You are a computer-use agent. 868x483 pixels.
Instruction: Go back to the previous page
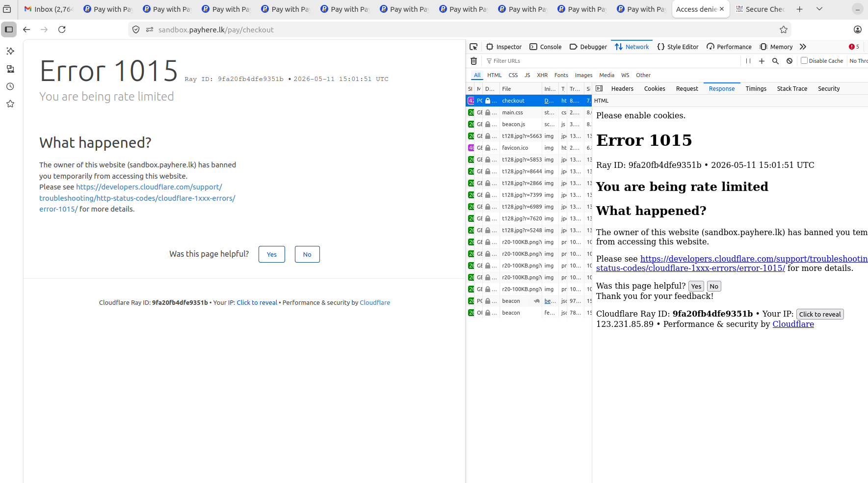[26, 29]
